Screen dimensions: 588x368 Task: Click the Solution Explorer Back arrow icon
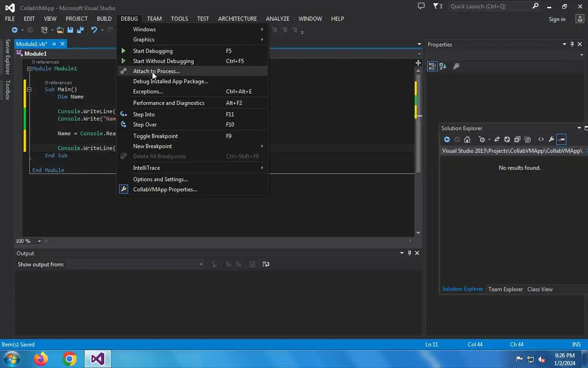(447, 139)
